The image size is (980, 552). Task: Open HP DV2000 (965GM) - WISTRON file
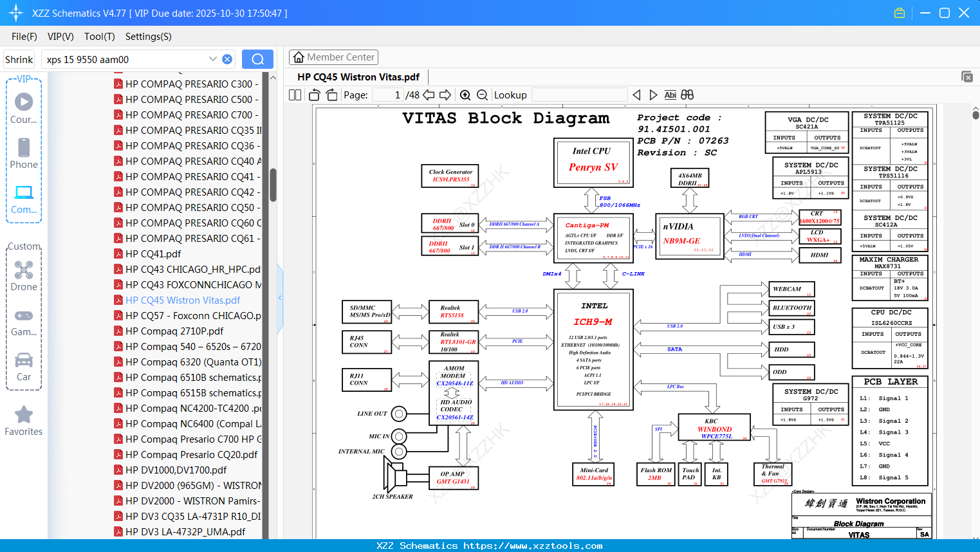(x=187, y=486)
